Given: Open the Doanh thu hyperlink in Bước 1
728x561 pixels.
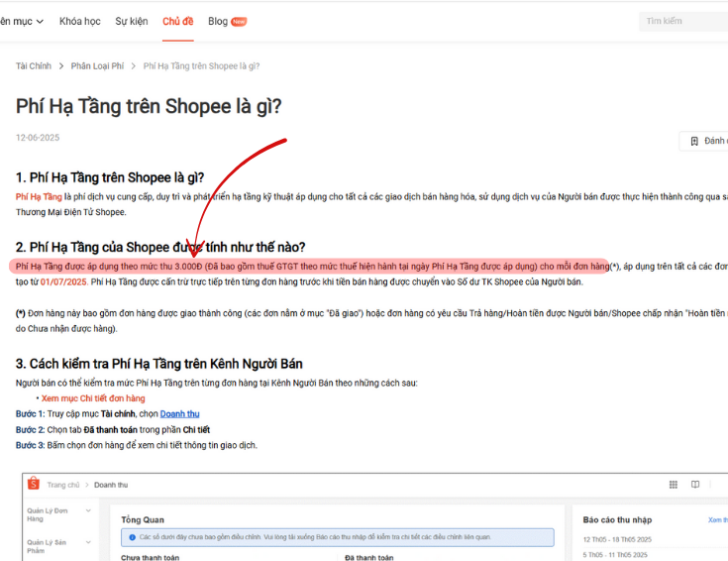Looking at the screenshot, I should 179,413.
